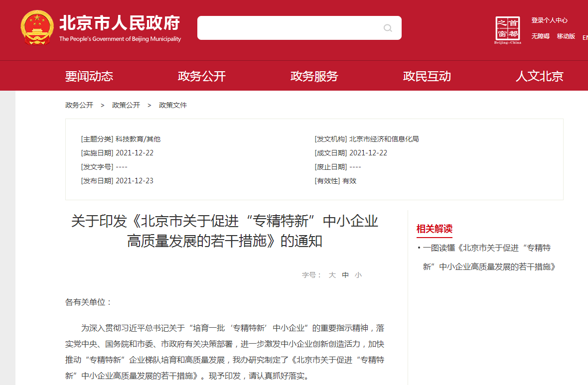Image resolution: width=588 pixels, height=385 pixels.
Task: Open the 政务服务 navigation menu
Action: coord(314,76)
